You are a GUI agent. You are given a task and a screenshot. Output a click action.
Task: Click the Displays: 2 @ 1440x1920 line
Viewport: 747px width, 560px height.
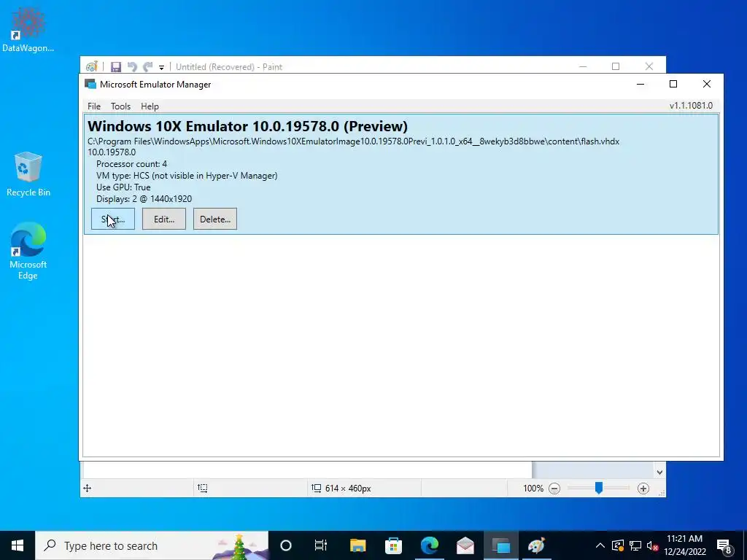coord(144,199)
